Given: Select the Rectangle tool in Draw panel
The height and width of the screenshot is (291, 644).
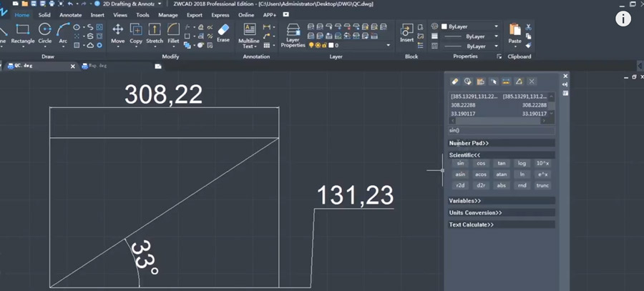Looking at the screenshot, I should [23, 32].
